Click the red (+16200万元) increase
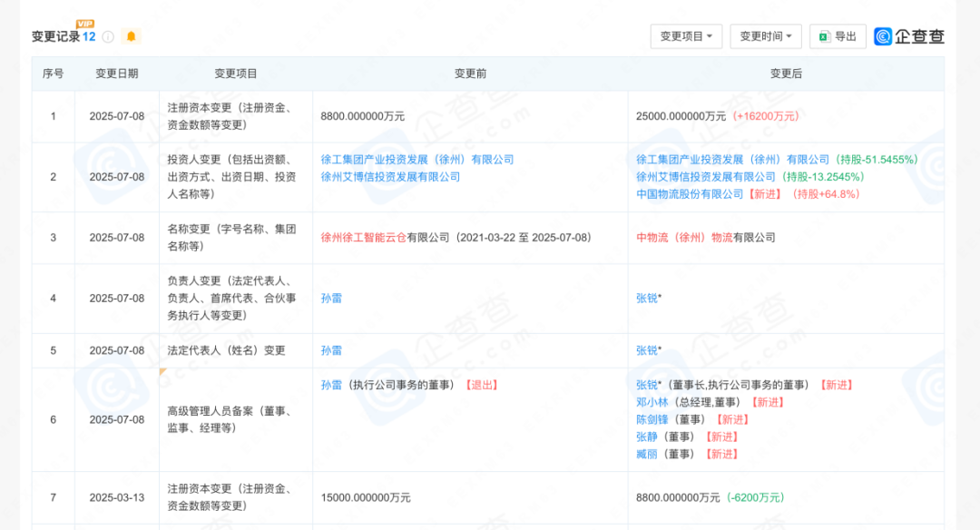 tap(766, 116)
